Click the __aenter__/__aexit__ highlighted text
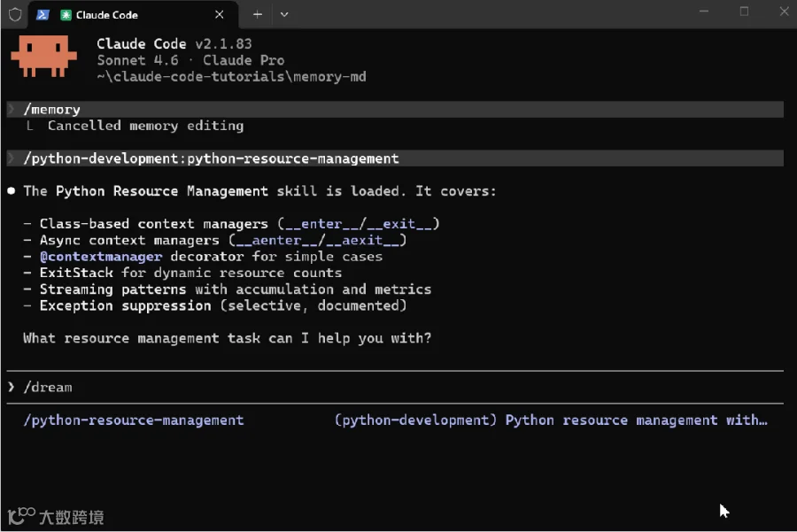 click(317, 241)
